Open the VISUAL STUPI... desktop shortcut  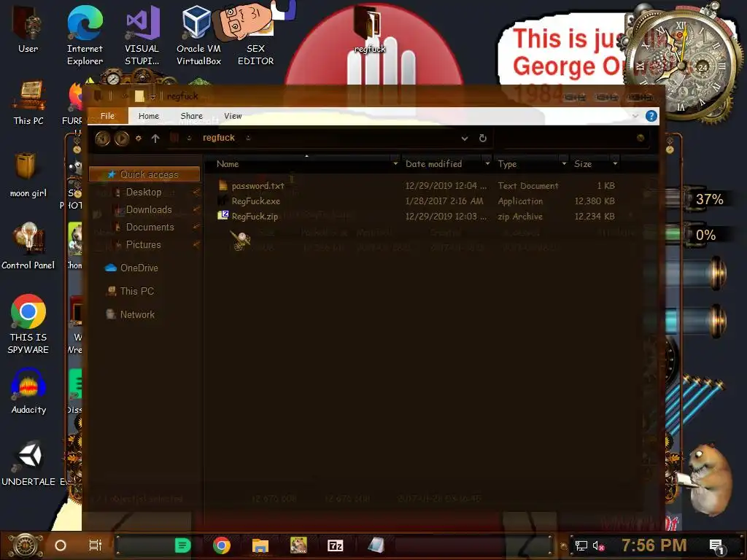142,35
